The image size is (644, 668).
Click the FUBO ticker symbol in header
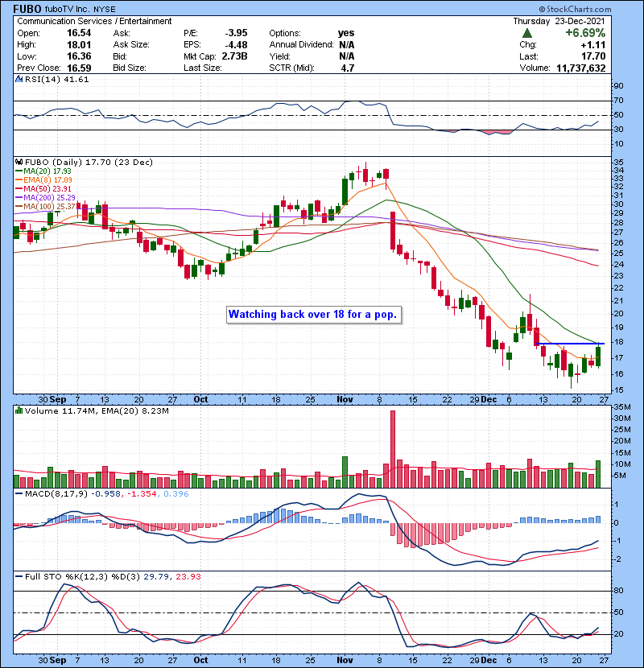tap(27, 9)
